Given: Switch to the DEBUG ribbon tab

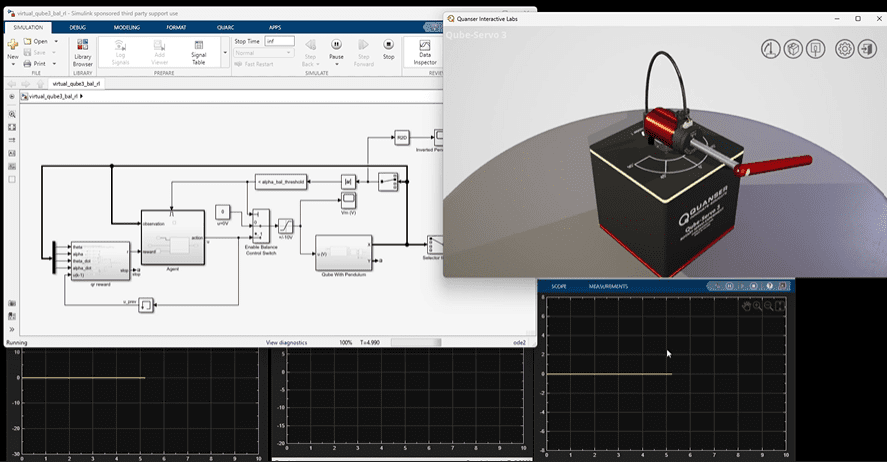Looking at the screenshot, I should 77,27.
